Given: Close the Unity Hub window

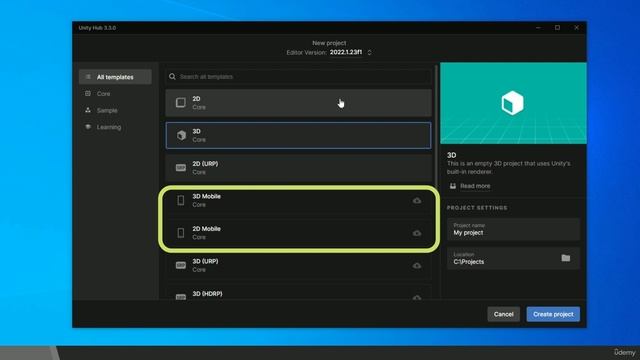Looking at the screenshot, I should (576, 28).
